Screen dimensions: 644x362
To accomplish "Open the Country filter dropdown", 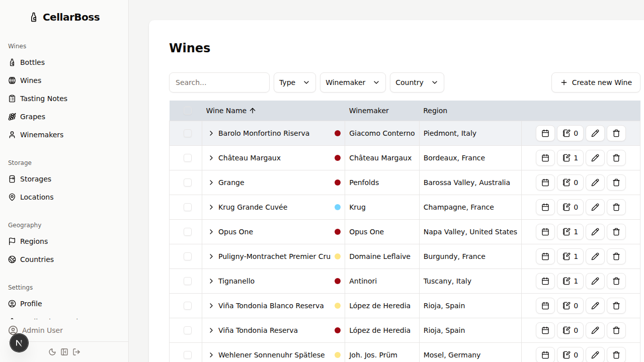I will 417,82.
